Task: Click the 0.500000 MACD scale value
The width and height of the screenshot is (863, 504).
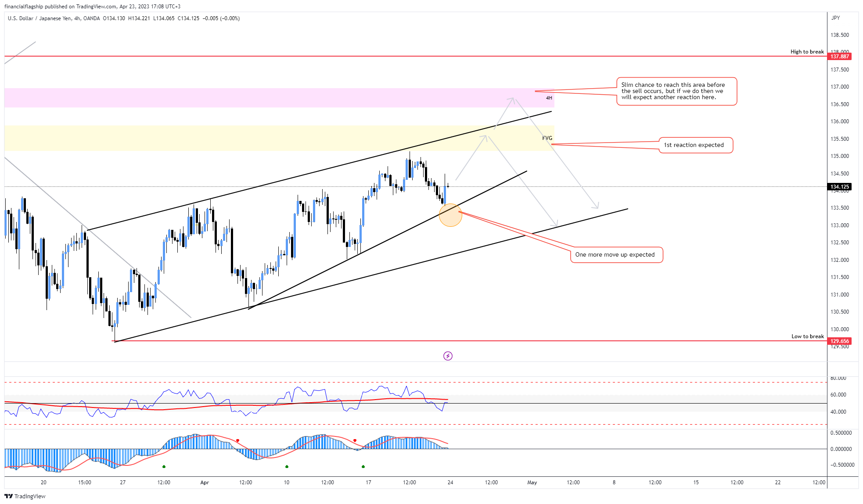Action: [841, 433]
